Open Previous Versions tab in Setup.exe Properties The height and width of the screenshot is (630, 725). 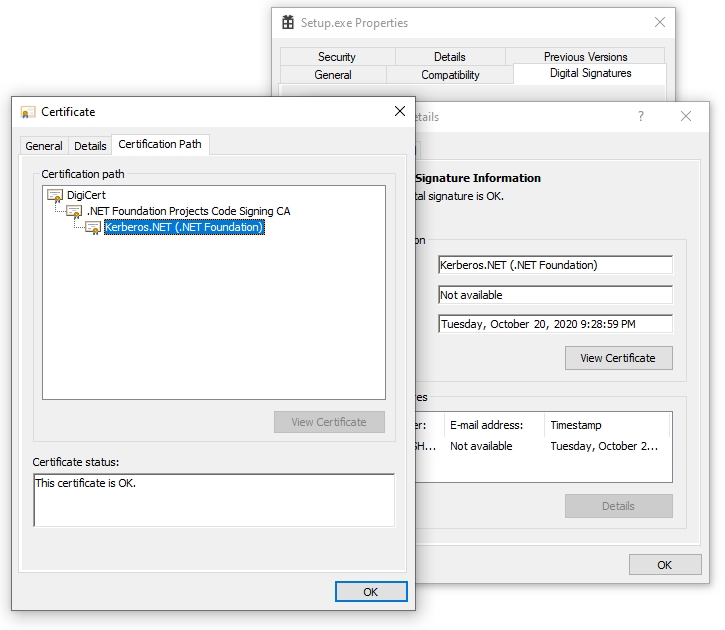[585, 57]
